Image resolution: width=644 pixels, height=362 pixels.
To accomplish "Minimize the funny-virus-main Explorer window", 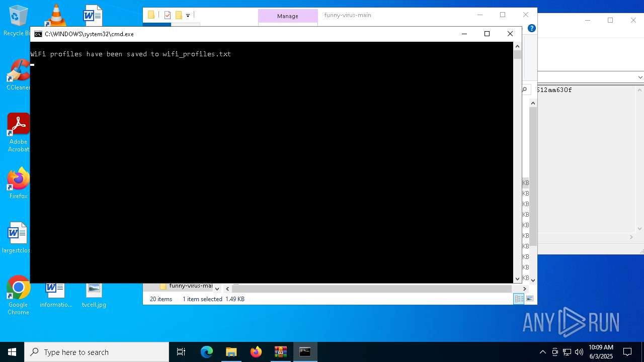I will point(479,15).
